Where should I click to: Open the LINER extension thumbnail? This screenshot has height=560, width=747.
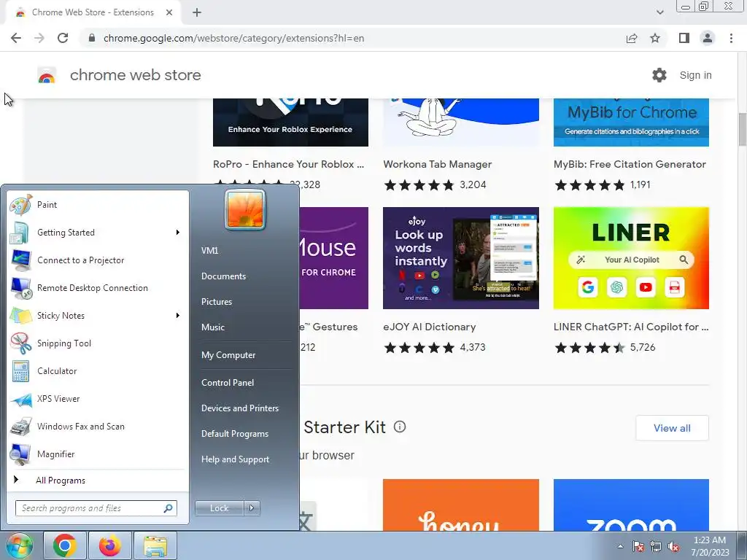(x=631, y=258)
